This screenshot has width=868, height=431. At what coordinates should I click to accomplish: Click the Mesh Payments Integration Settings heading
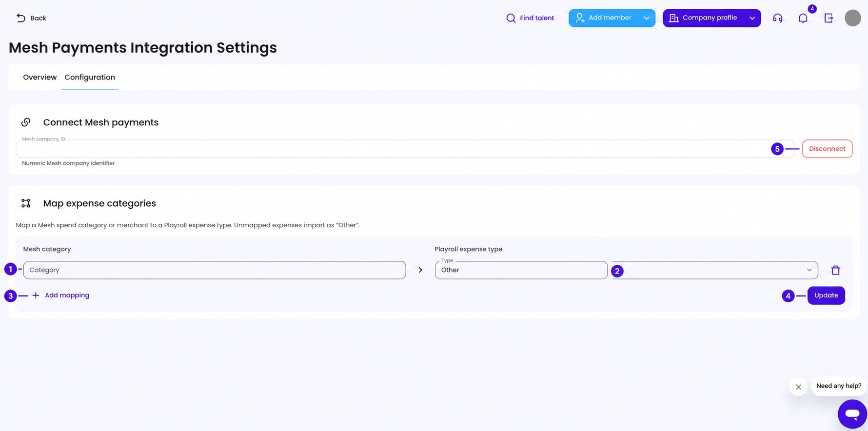(143, 48)
